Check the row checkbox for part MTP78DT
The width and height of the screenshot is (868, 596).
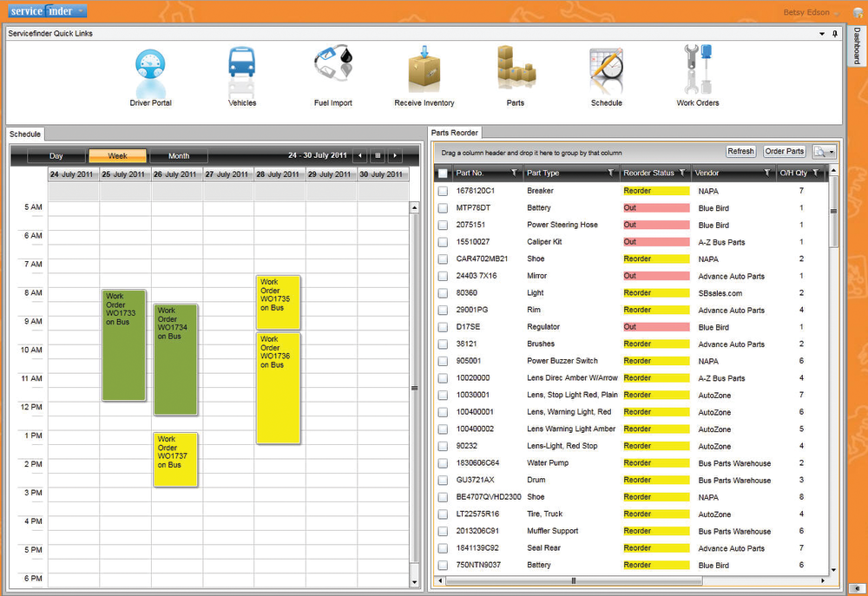point(442,207)
